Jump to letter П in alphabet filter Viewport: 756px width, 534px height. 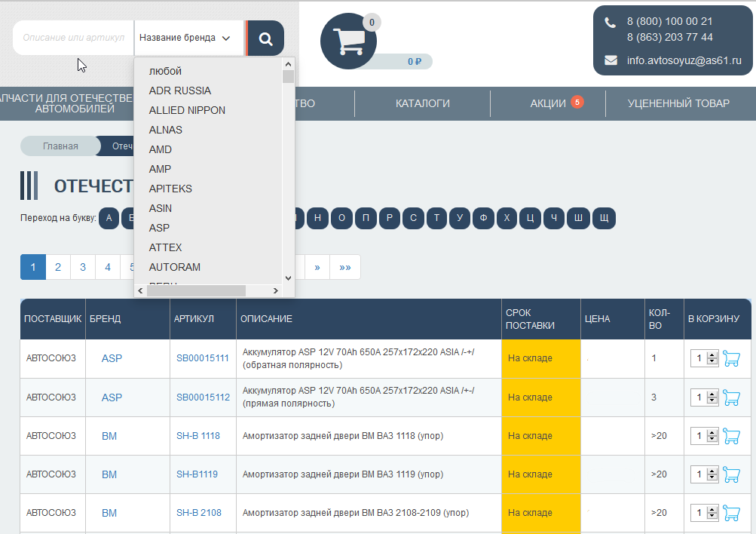click(x=366, y=218)
